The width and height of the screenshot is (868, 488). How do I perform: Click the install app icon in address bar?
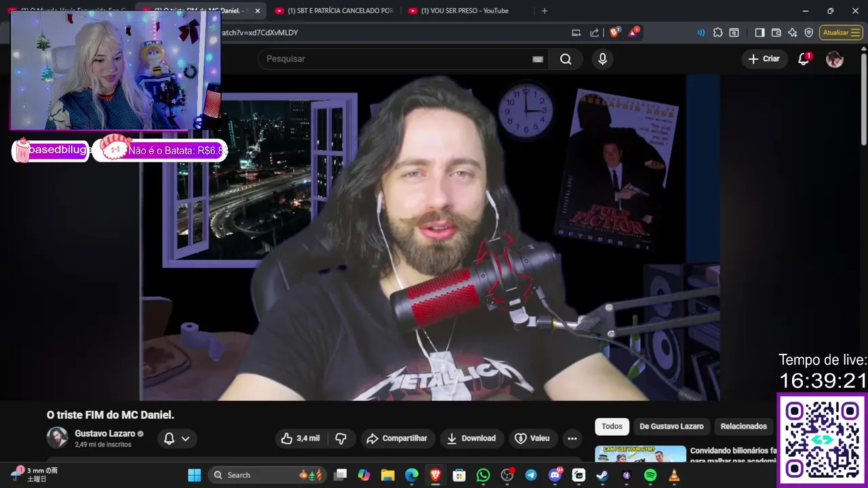576,33
